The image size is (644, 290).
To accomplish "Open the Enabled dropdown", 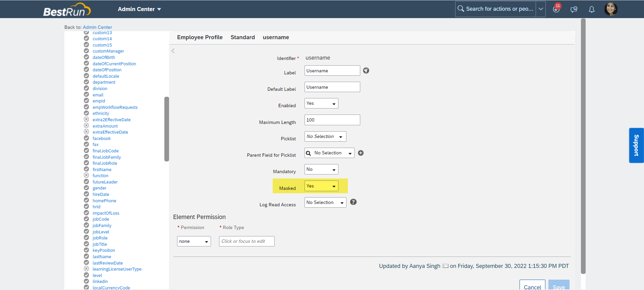I will [x=321, y=103].
